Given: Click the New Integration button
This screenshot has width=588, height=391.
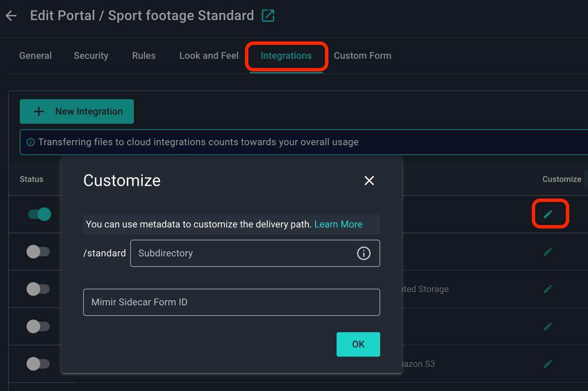Looking at the screenshot, I should point(76,111).
